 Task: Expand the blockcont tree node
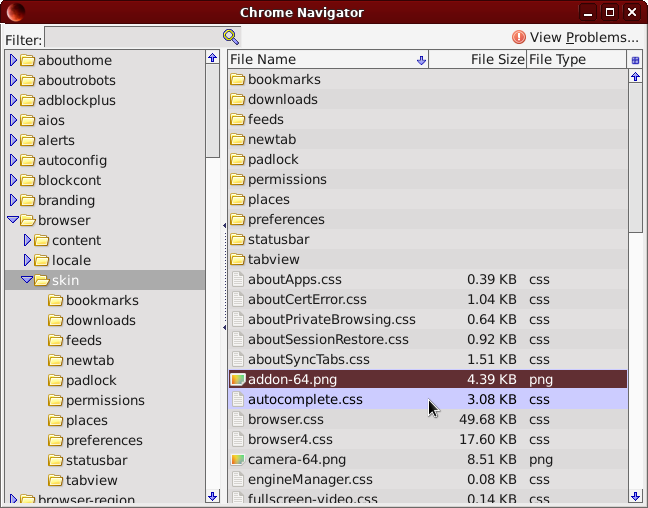[x=13, y=180]
